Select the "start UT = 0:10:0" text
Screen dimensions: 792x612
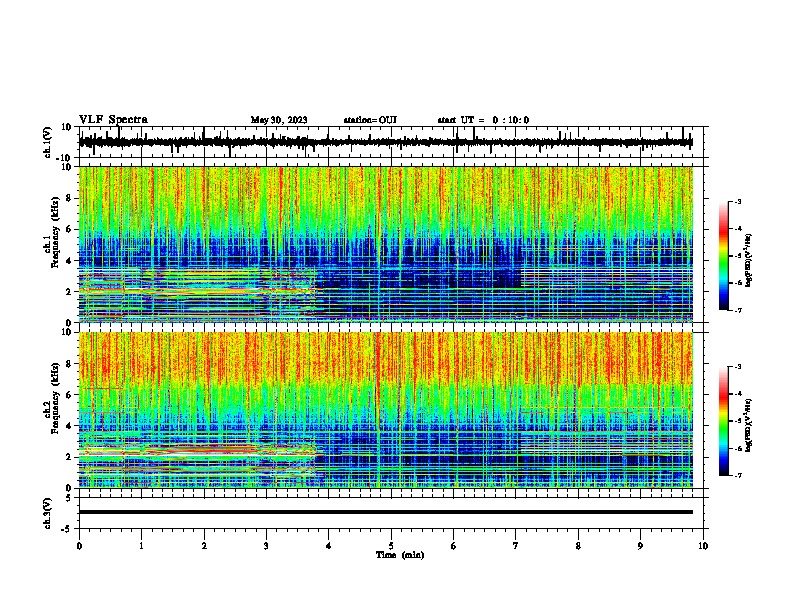click(483, 120)
